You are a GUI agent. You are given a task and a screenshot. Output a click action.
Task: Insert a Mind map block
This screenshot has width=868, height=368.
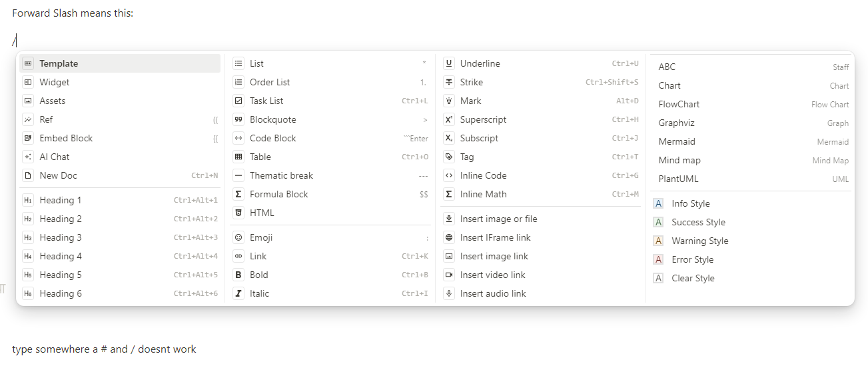point(679,160)
